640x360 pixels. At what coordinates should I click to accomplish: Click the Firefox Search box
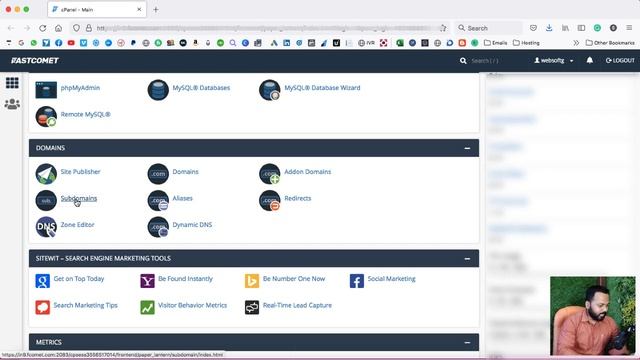[x=489, y=28]
